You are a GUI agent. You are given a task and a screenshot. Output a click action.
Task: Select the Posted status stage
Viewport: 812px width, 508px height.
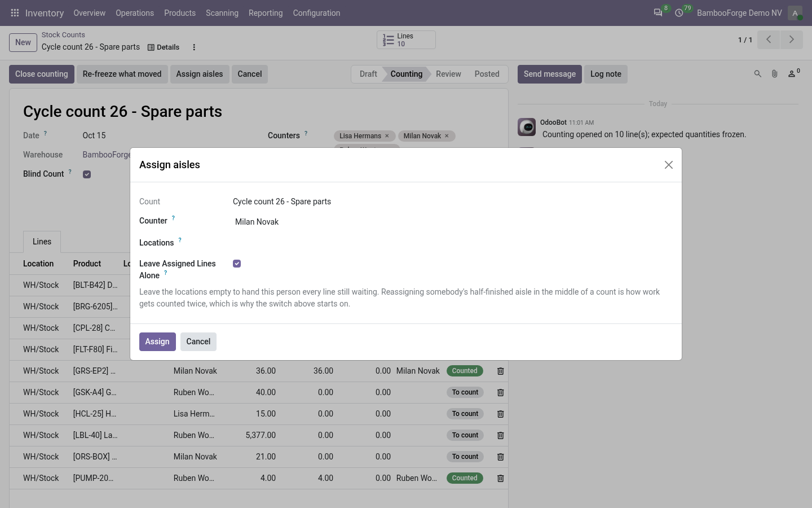click(x=487, y=74)
